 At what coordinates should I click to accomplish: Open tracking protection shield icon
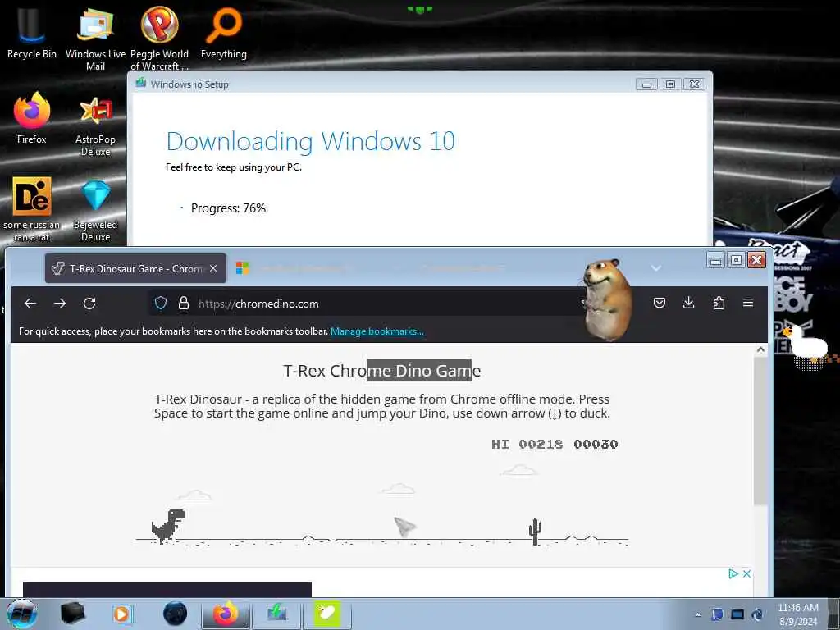[x=160, y=304]
